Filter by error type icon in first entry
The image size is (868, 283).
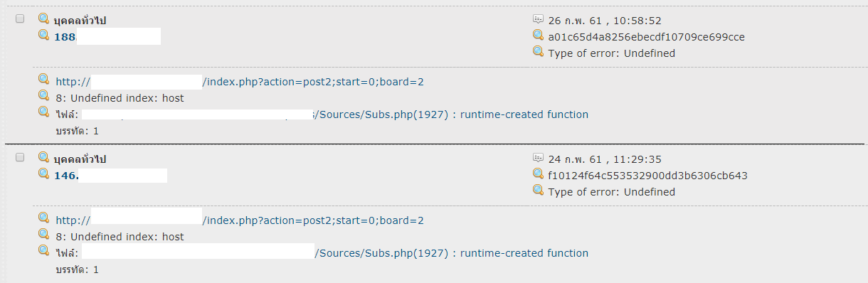[x=538, y=51]
